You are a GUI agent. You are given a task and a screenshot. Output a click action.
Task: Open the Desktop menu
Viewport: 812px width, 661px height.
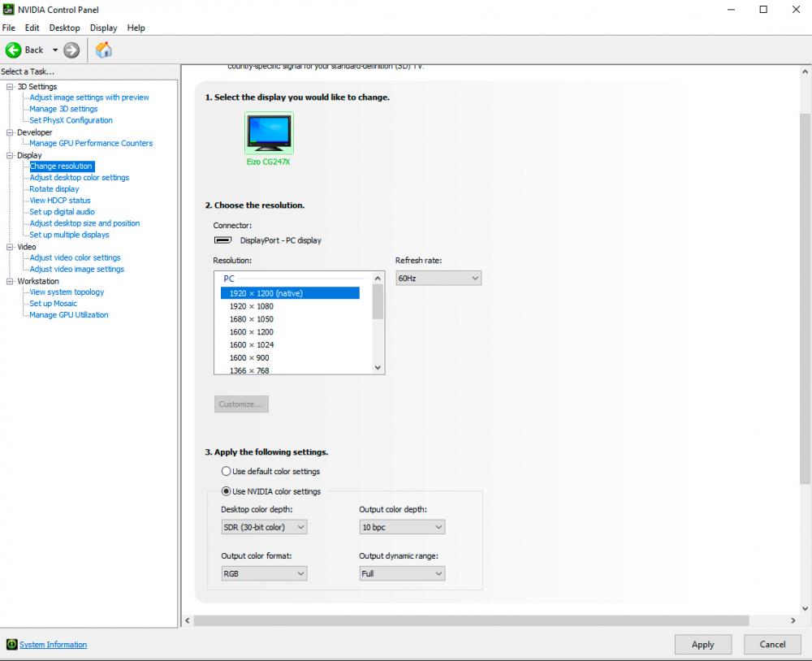[x=65, y=28]
